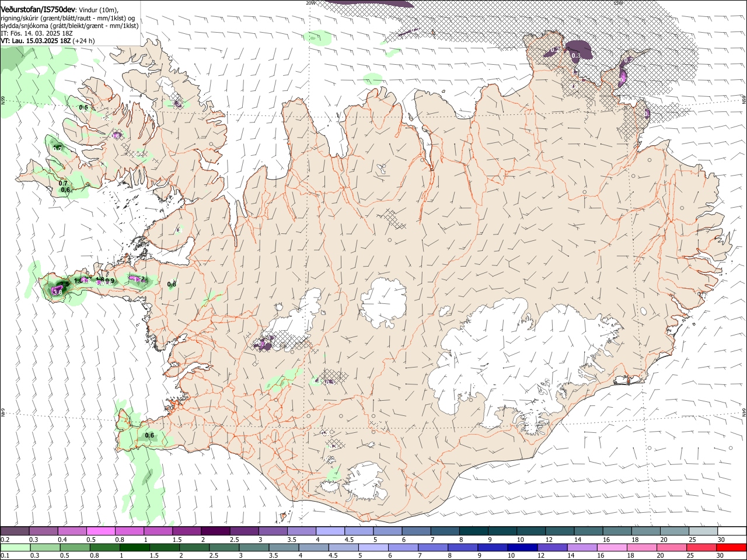The width and height of the screenshot is (747, 560).
Task: Select bottom-row swatch between 2 and 2.5
Action: tap(195, 547)
